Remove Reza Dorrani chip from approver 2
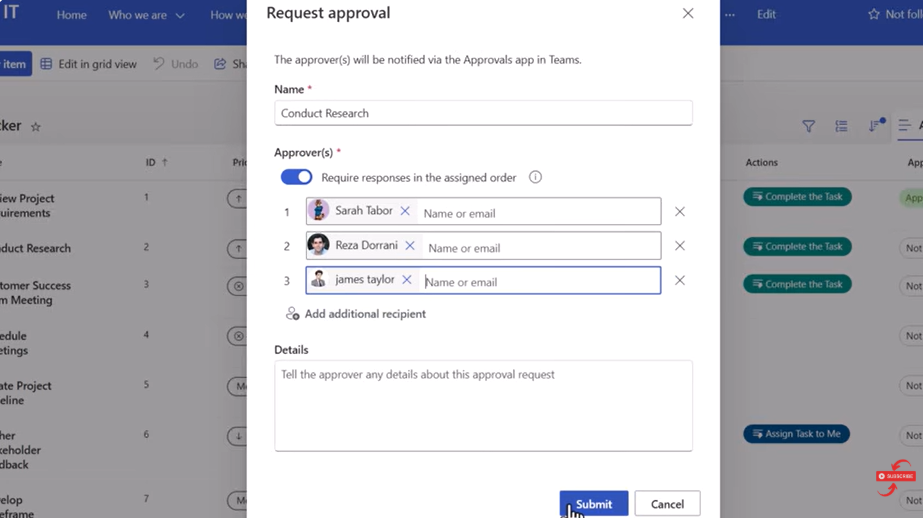 pos(410,245)
